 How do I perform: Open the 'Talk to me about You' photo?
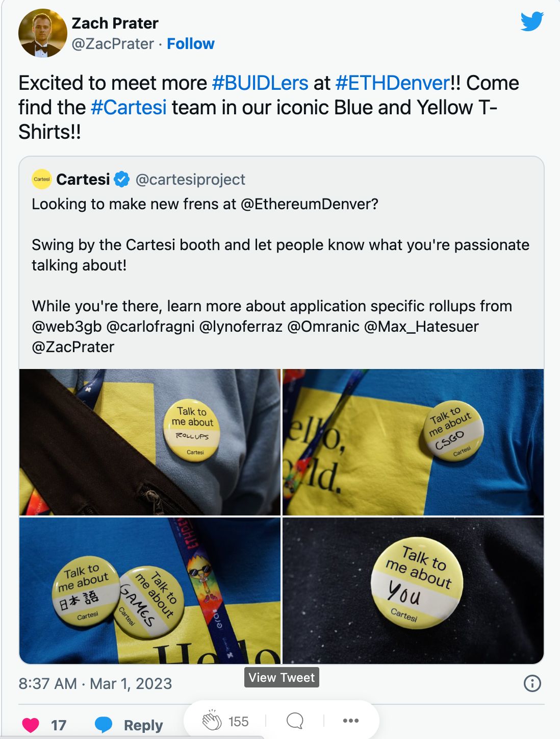(413, 590)
